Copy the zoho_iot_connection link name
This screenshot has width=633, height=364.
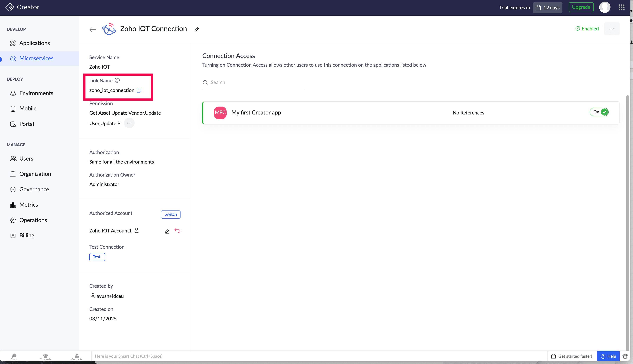point(139,90)
